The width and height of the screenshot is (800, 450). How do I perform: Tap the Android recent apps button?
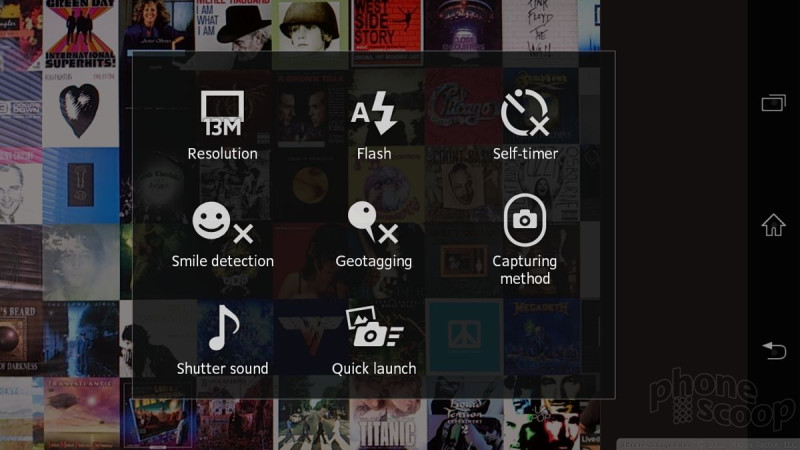tap(773, 103)
